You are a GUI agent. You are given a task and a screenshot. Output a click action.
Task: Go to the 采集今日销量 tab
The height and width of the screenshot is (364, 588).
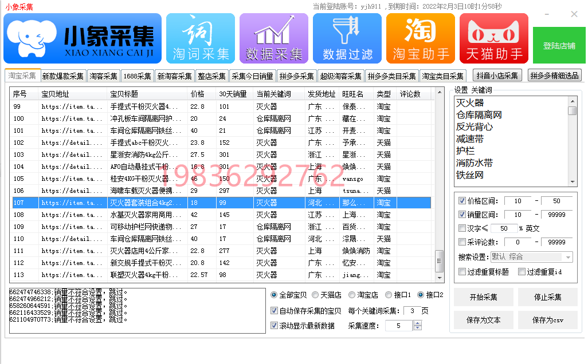[x=252, y=76]
